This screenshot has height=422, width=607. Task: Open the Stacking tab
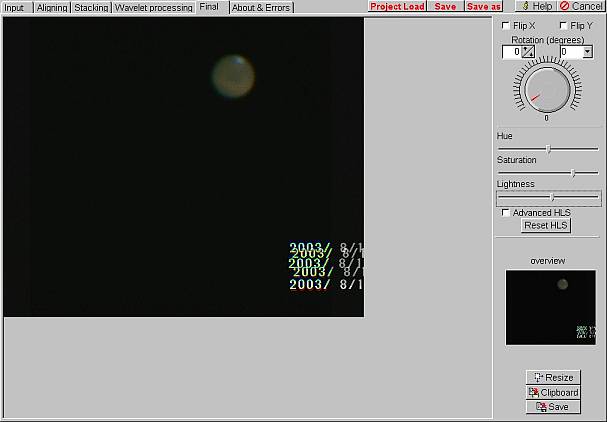click(91, 8)
